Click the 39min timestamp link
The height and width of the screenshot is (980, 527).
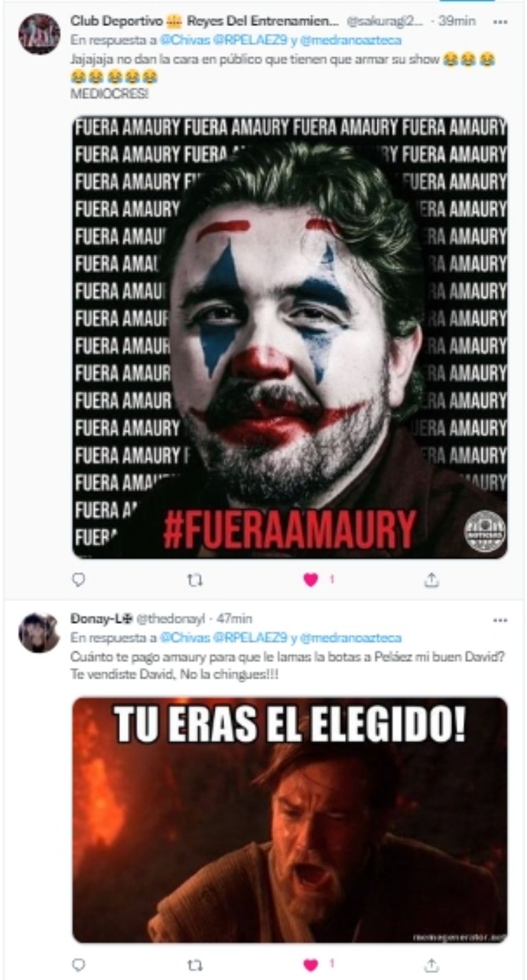457,21
